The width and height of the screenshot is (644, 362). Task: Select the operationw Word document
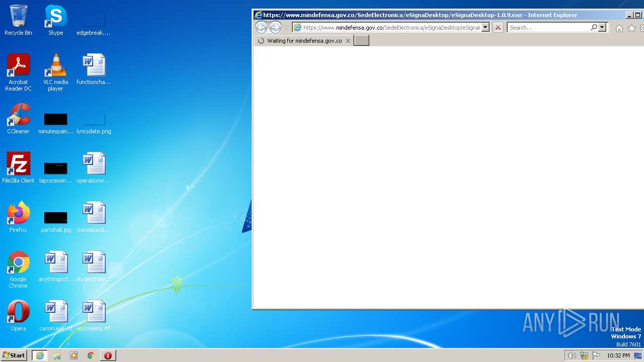coord(93,168)
